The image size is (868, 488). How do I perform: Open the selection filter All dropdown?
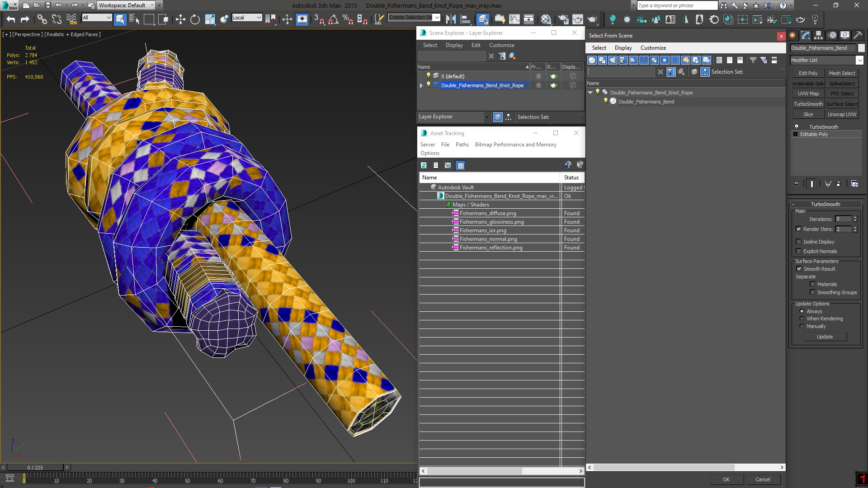tap(97, 18)
